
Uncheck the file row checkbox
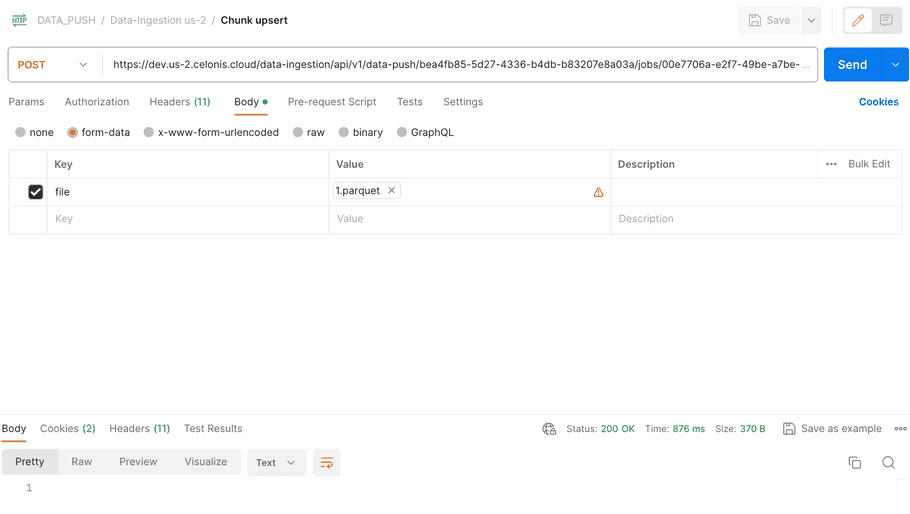(x=36, y=192)
